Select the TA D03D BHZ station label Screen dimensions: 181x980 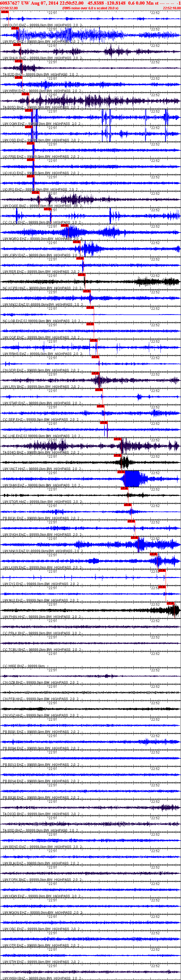coord(41,813)
